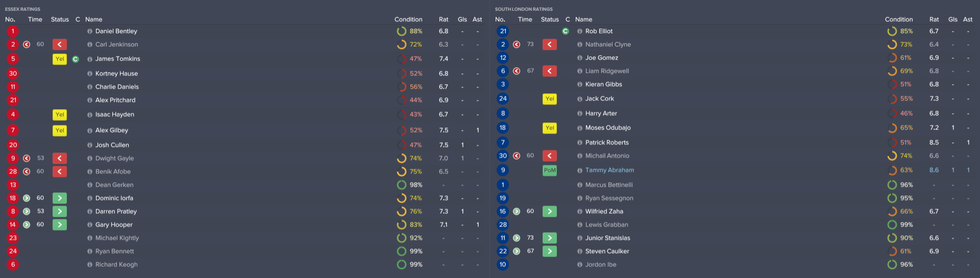Click the red substituted-off arrow for Liam Ridgewell
The height and width of the screenshot is (278, 980).
[x=550, y=71]
